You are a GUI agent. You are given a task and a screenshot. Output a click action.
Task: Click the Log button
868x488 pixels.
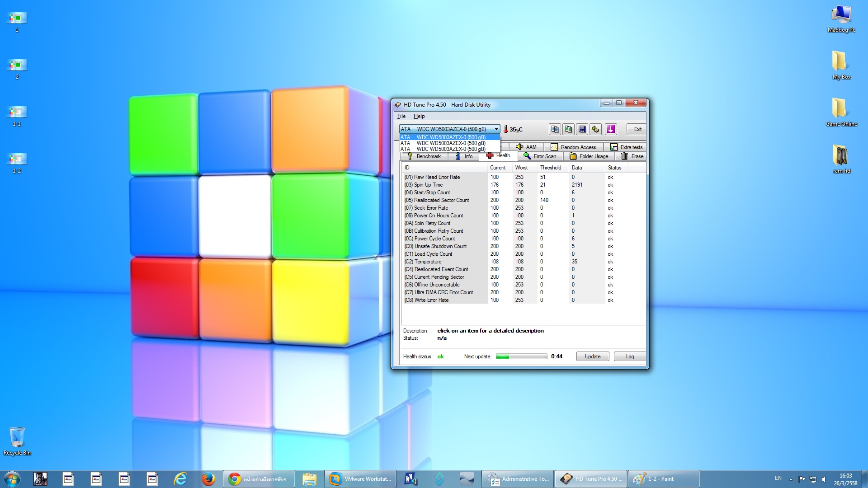click(629, 357)
